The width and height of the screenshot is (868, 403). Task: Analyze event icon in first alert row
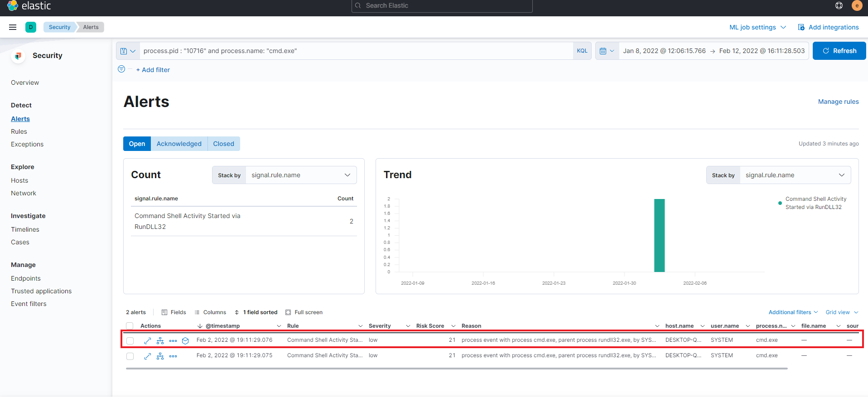coord(160,340)
